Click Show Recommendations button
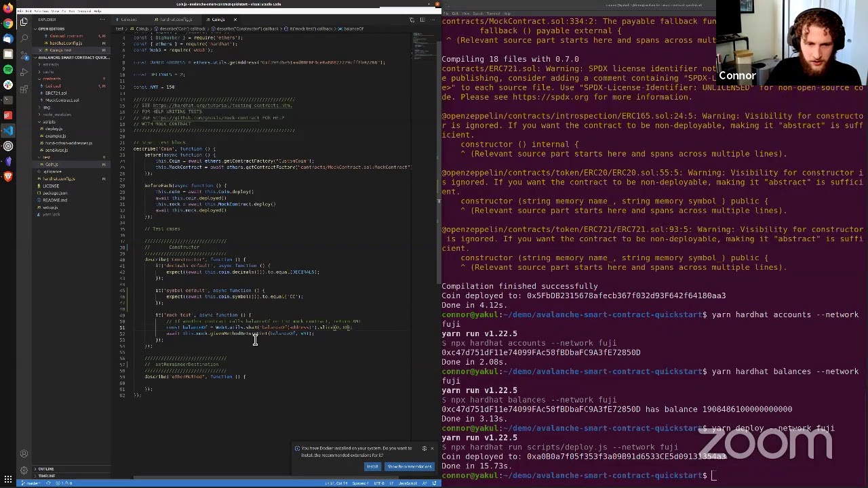The height and width of the screenshot is (488, 868). click(409, 466)
